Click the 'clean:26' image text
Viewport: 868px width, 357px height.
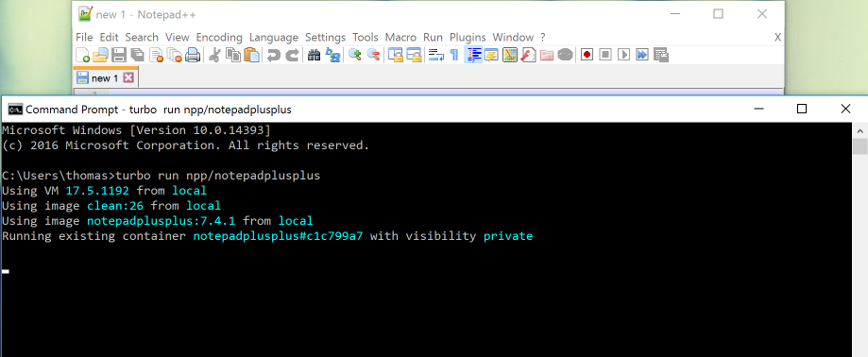tap(115, 206)
